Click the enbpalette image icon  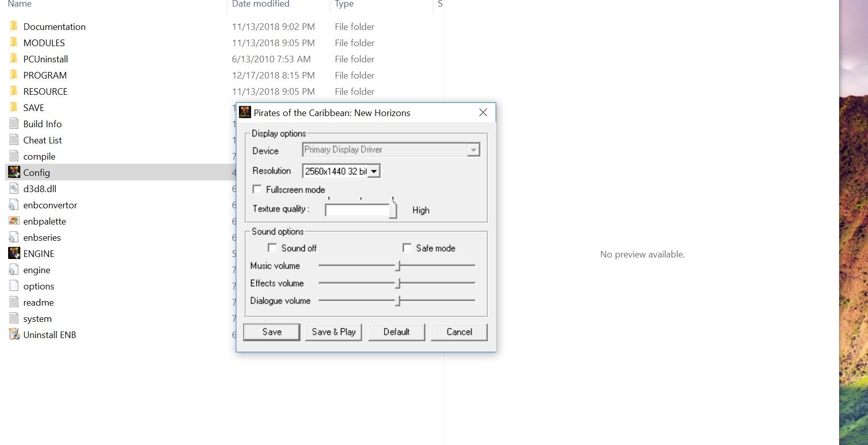click(14, 221)
